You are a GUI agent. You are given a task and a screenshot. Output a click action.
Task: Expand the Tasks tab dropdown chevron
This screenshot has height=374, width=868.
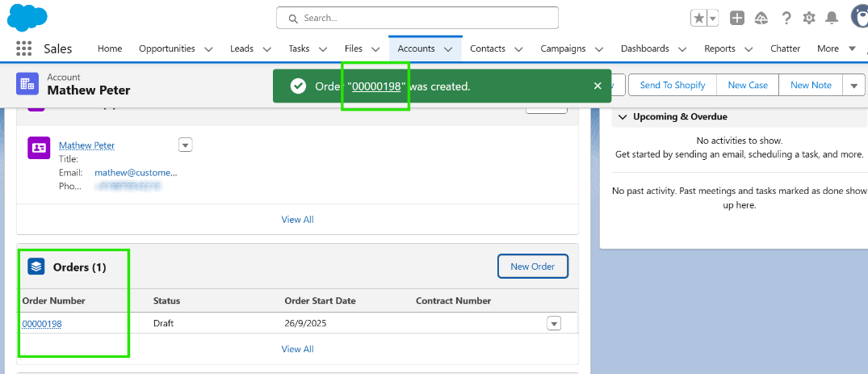[323, 48]
